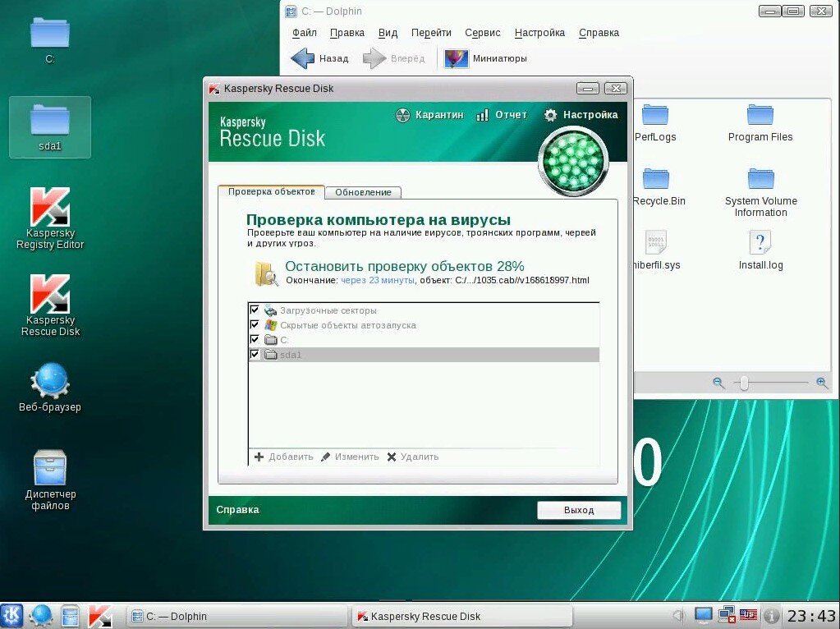Open Настройка settings in Kaspersky
Viewport: 840px width, 629px height.
tap(581, 115)
